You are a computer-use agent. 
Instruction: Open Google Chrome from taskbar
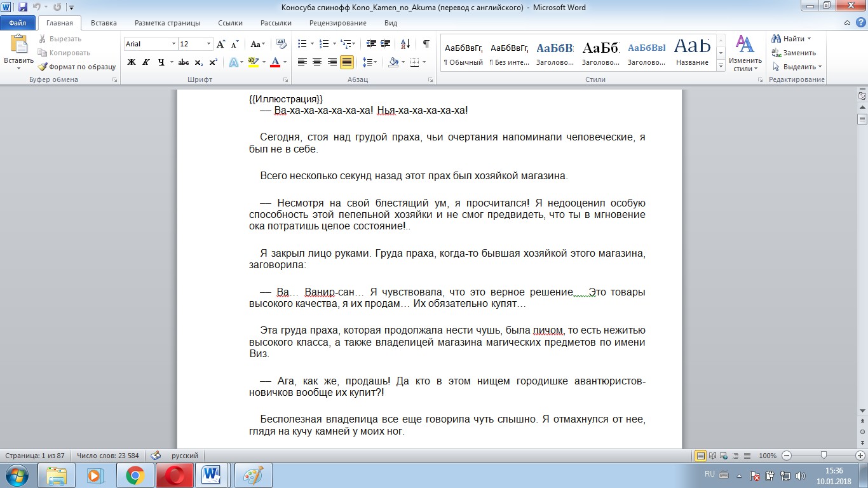(135, 475)
